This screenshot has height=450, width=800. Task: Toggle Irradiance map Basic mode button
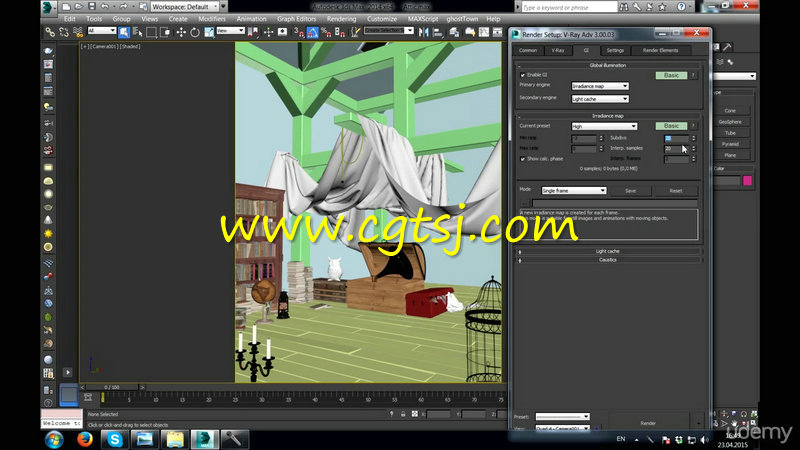671,126
